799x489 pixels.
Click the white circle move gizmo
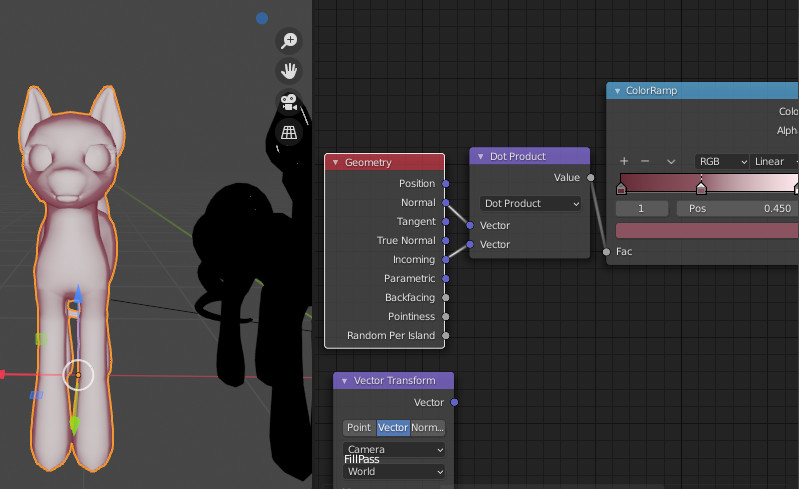click(78, 375)
